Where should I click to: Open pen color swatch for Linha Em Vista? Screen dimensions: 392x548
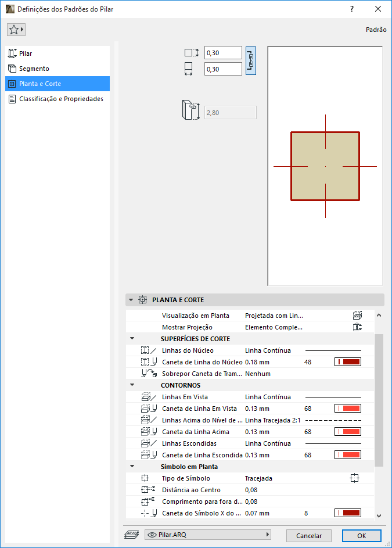pos(348,408)
